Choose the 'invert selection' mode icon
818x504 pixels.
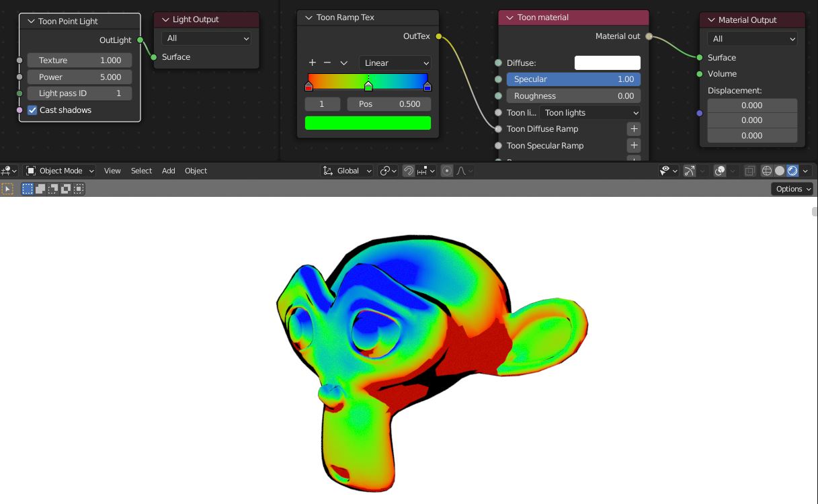[x=66, y=189]
